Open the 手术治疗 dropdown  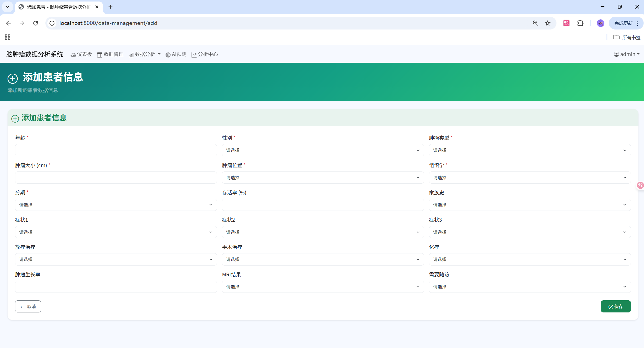tap(323, 259)
